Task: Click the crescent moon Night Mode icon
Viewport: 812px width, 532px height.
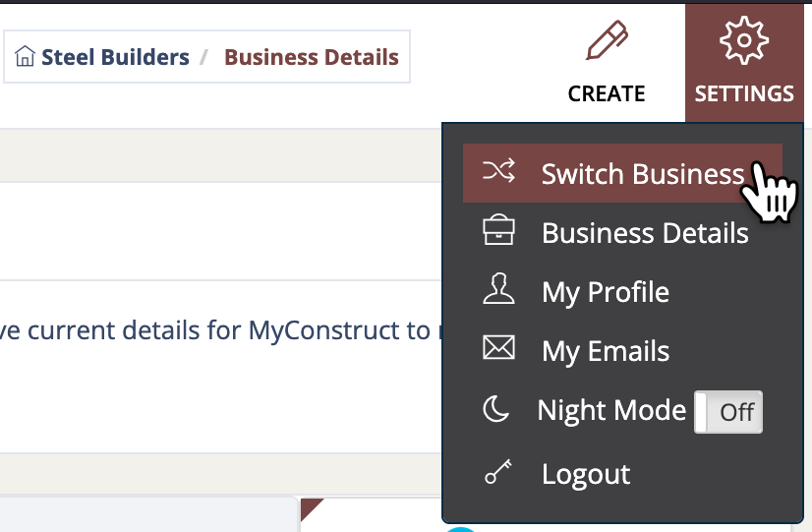Action: click(496, 409)
